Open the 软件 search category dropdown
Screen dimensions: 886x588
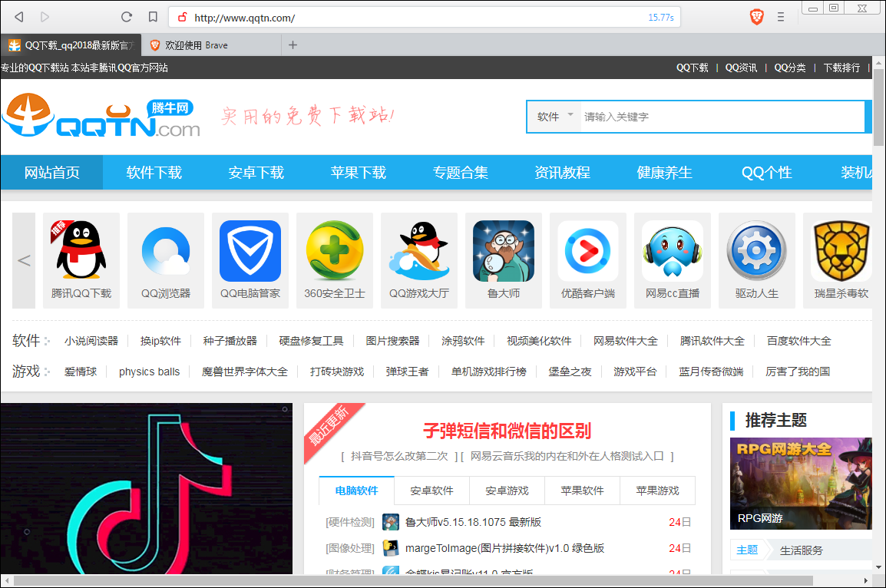click(554, 116)
